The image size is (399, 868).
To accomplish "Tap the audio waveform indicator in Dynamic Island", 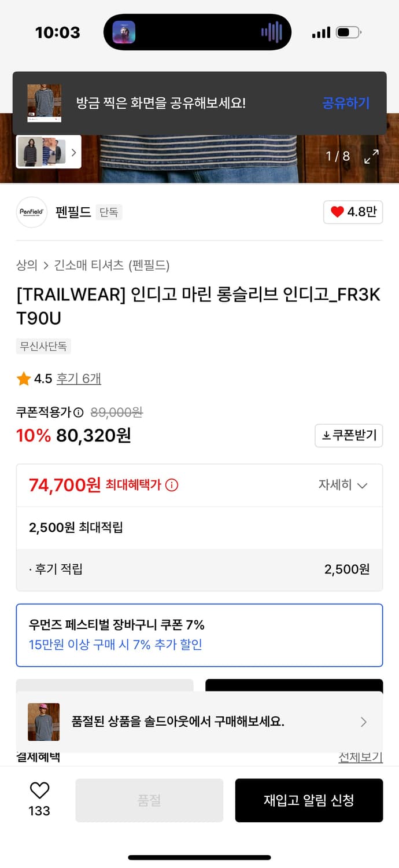I will [x=271, y=32].
